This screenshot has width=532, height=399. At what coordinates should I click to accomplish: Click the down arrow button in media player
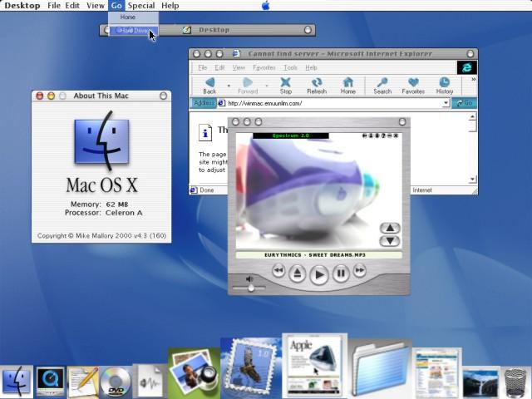pos(390,241)
